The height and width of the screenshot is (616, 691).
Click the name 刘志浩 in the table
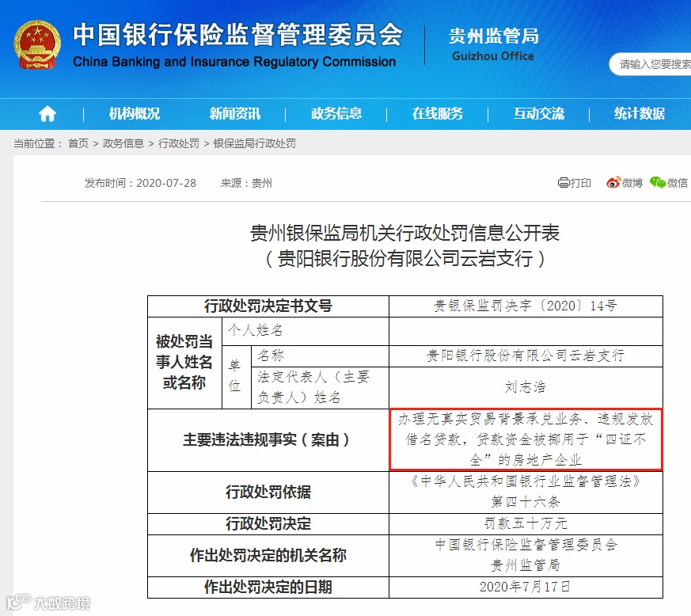(526, 387)
